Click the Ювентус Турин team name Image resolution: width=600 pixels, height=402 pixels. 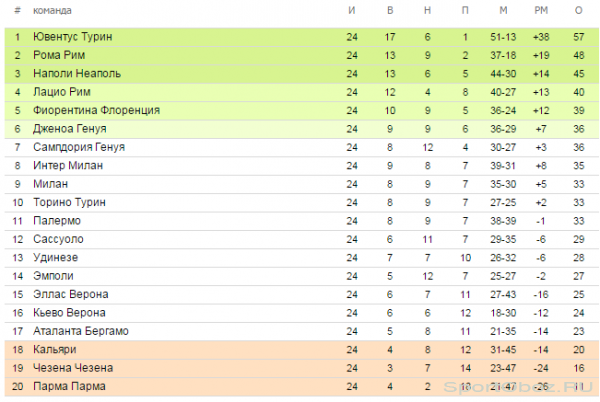(x=73, y=37)
